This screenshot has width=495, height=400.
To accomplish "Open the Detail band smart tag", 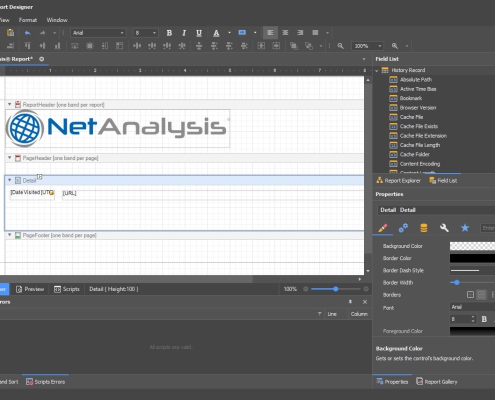I will 40,177.
